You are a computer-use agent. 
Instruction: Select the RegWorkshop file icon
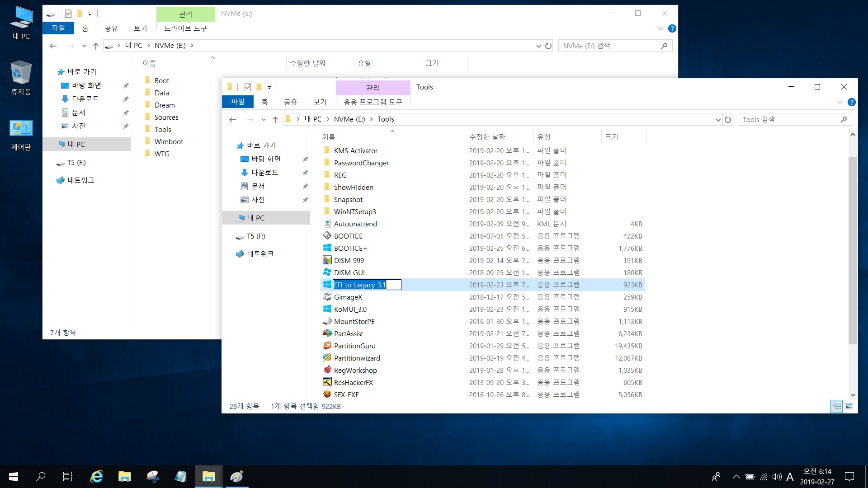pyautogui.click(x=327, y=370)
